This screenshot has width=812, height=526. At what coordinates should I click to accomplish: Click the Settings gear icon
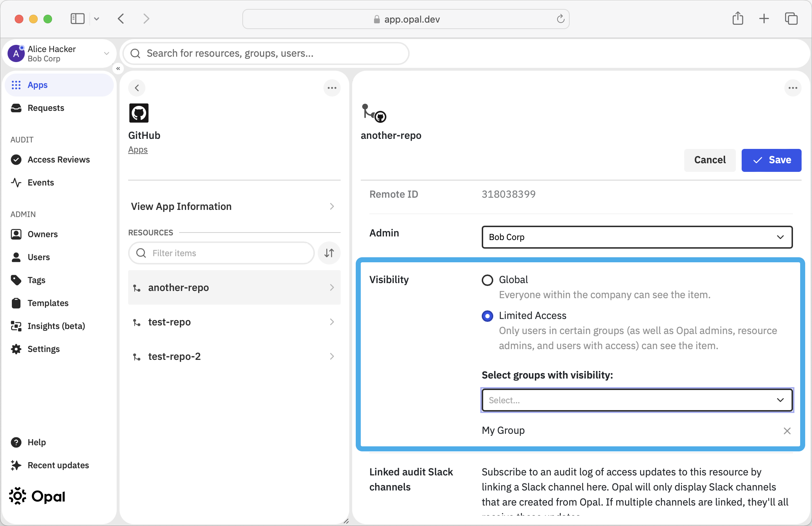pyautogui.click(x=16, y=349)
